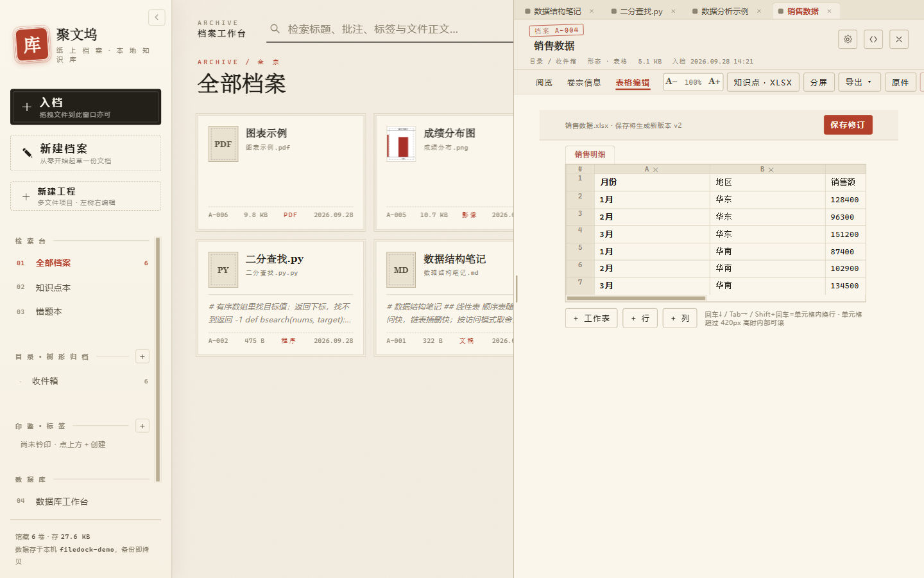Viewport: 924px width, 578px height.
Task: Open the settings gear in the document panel
Action: coord(848,39)
